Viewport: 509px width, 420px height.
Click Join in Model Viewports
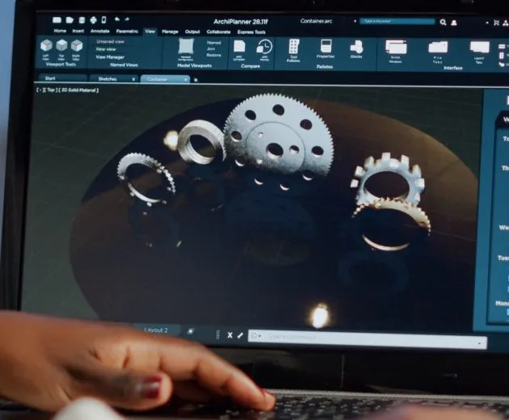pos(211,48)
